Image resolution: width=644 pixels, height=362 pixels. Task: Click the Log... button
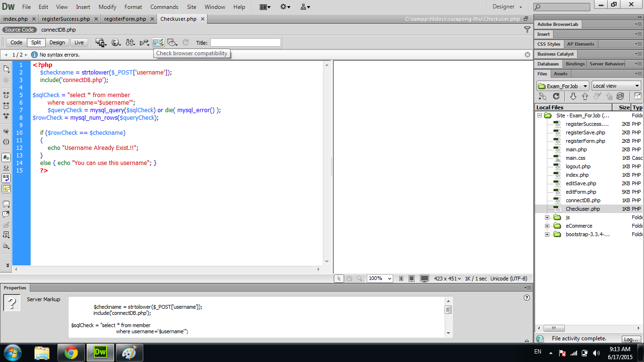(x=631, y=339)
